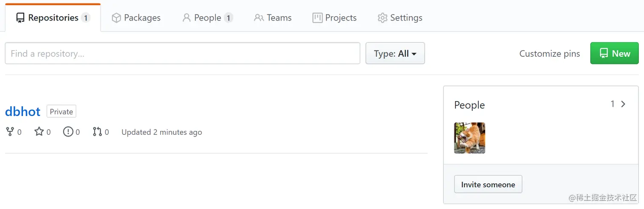Open the dbhot repository link
This screenshot has width=644, height=209.
[x=23, y=112]
